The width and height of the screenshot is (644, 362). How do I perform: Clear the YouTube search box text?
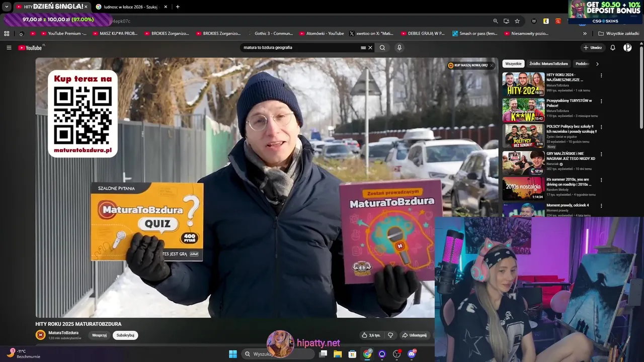pos(370,48)
